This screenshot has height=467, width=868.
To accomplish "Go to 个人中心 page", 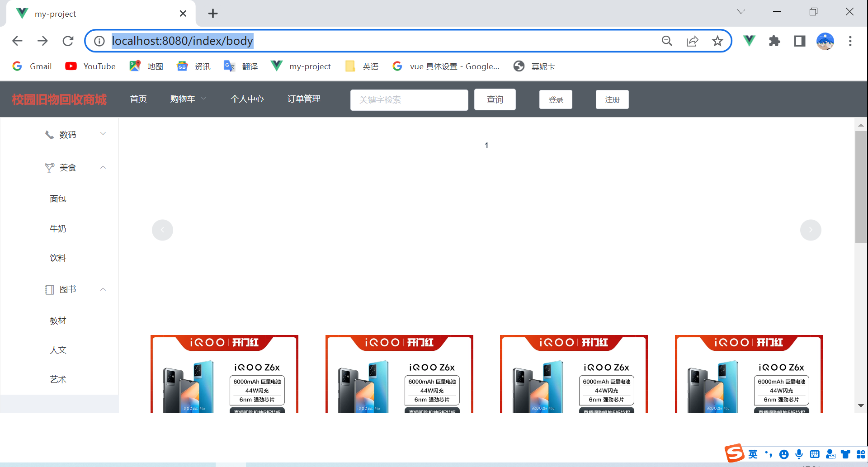I will pyautogui.click(x=247, y=99).
